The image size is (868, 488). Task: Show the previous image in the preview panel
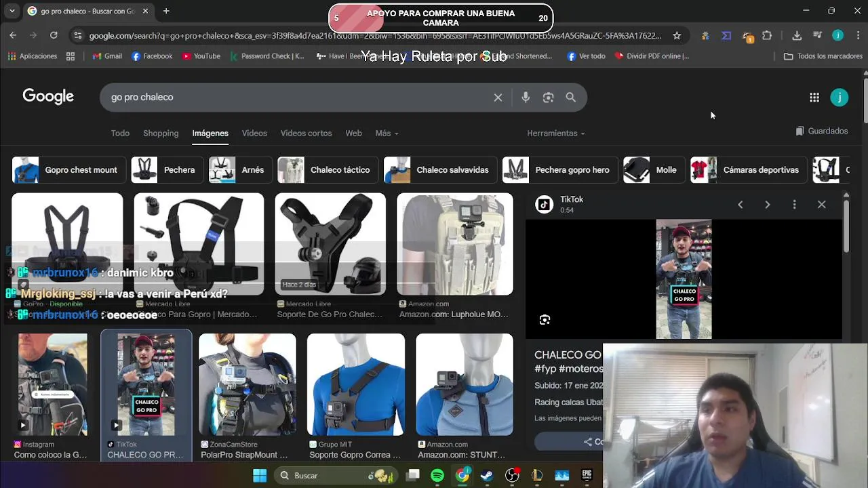coord(740,205)
